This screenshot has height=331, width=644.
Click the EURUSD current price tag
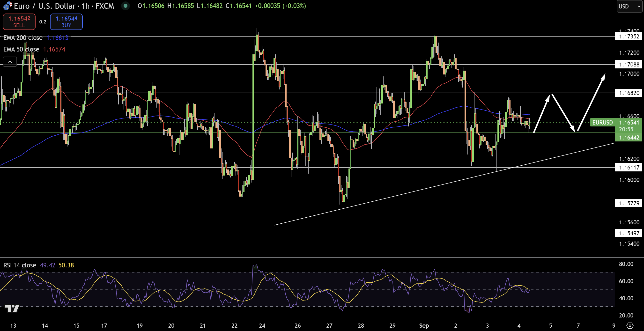click(x=602, y=123)
